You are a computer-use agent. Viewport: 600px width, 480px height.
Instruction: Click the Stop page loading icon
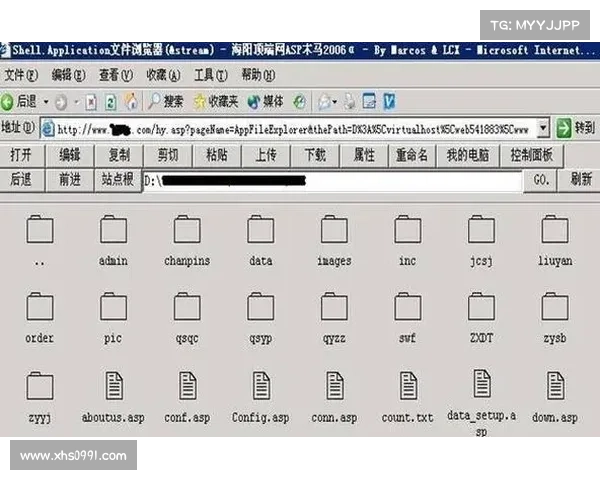tap(91, 102)
